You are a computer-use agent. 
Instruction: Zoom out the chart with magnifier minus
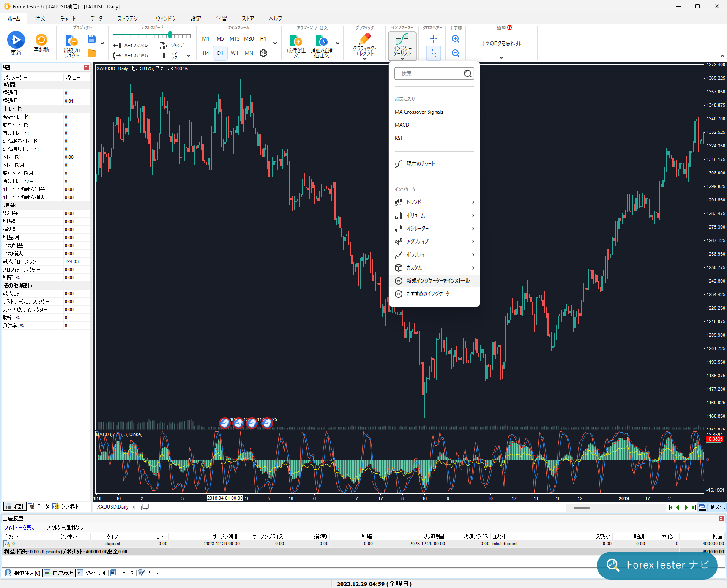point(456,53)
